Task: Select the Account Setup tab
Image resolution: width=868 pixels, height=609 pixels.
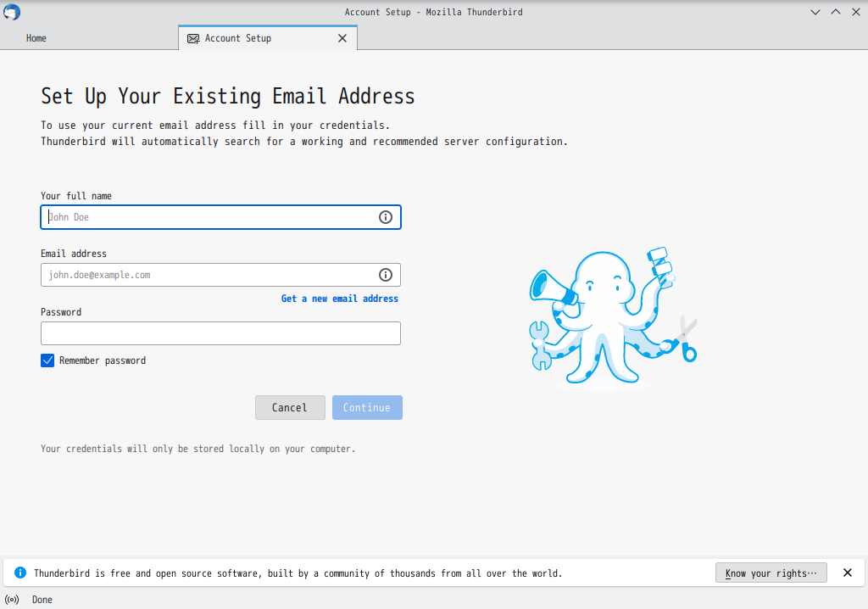Action: point(267,38)
